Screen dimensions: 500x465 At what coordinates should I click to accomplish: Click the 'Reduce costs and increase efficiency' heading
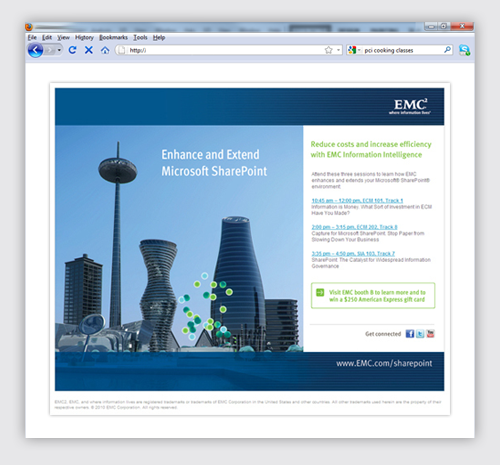pos(371,149)
